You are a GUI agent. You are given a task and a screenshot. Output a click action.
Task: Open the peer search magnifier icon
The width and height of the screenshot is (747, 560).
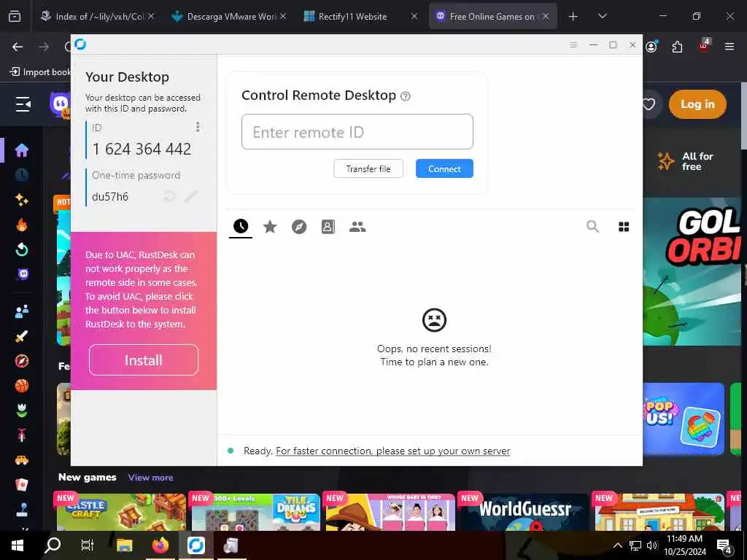coord(592,226)
